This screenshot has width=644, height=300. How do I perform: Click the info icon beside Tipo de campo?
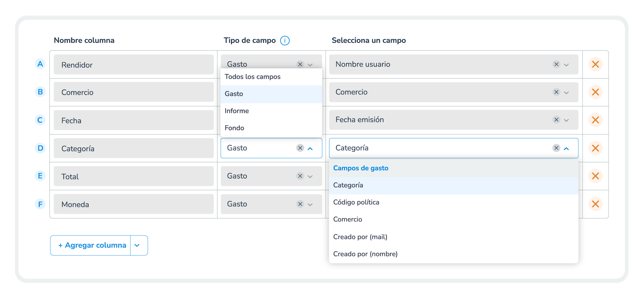tap(285, 40)
